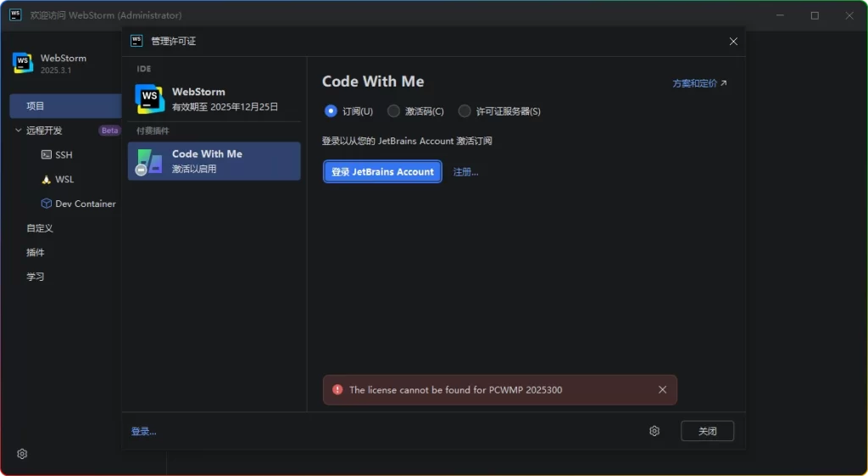Click the Code With Me heading
The height and width of the screenshot is (476, 868).
(373, 81)
